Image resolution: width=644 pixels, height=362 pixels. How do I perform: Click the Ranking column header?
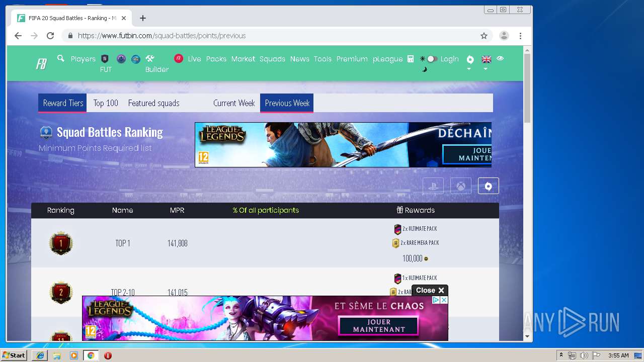(61, 210)
